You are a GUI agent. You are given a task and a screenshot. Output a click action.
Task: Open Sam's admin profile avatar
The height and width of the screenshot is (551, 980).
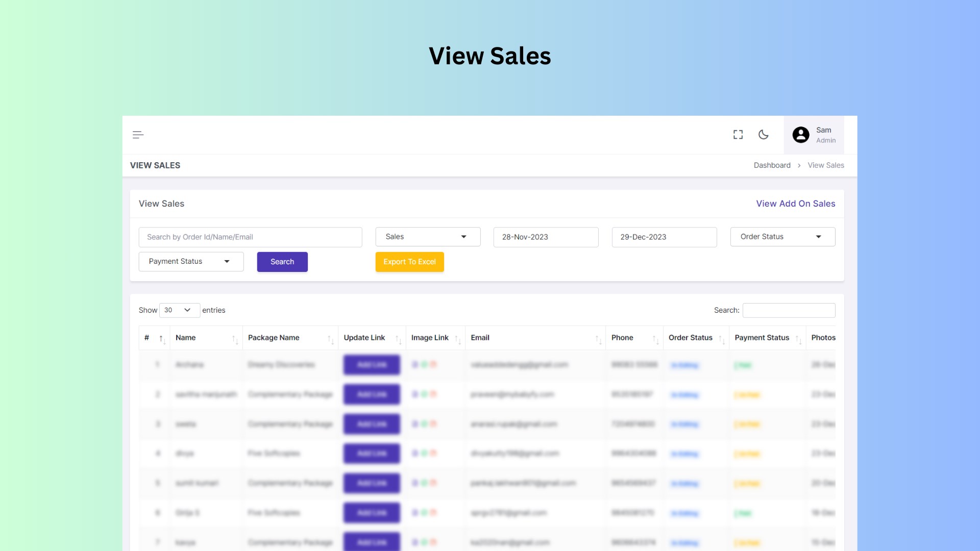pyautogui.click(x=801, y=135)
